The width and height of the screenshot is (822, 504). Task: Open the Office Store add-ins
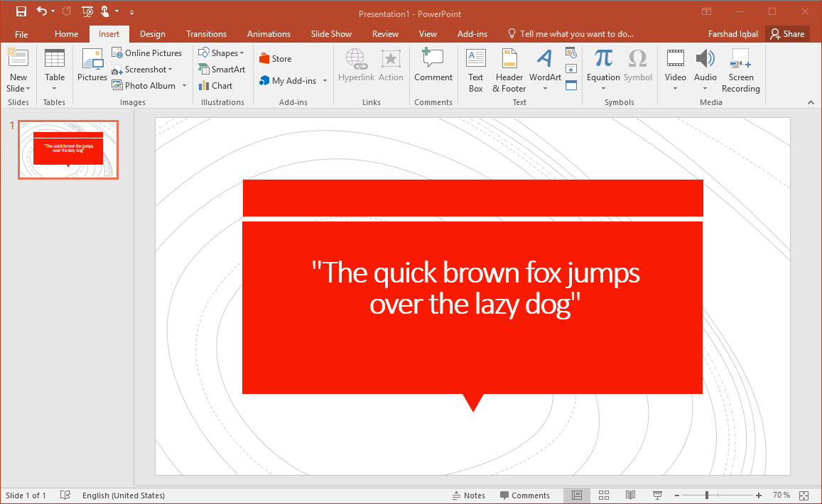click(x=275, y=59)
